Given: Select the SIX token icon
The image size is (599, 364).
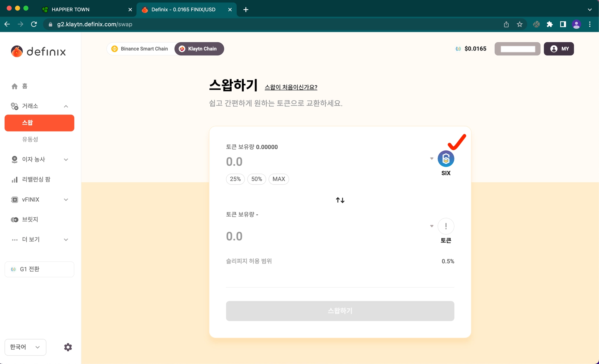Looking at the screenshot, I should [445, 159].
